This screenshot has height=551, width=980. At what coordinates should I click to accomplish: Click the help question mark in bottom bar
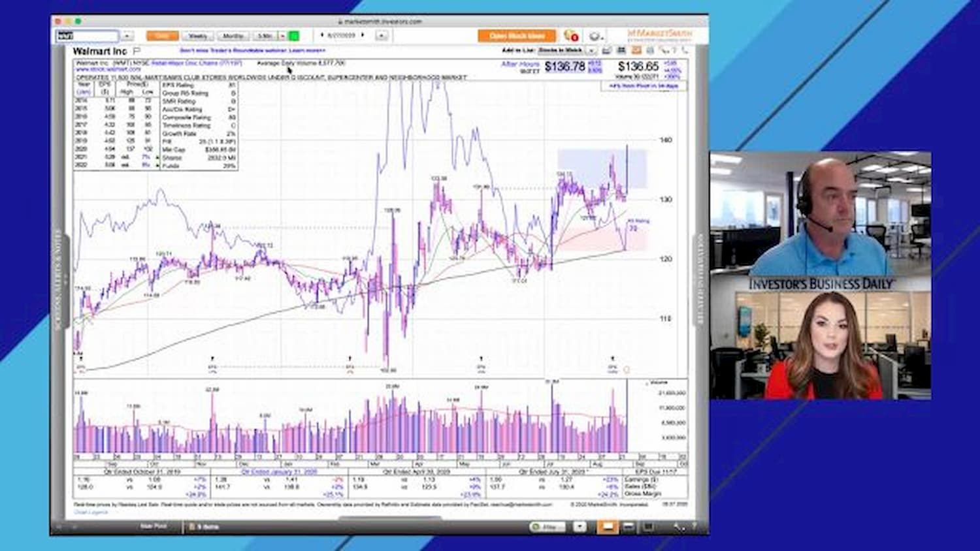(694, 527)
